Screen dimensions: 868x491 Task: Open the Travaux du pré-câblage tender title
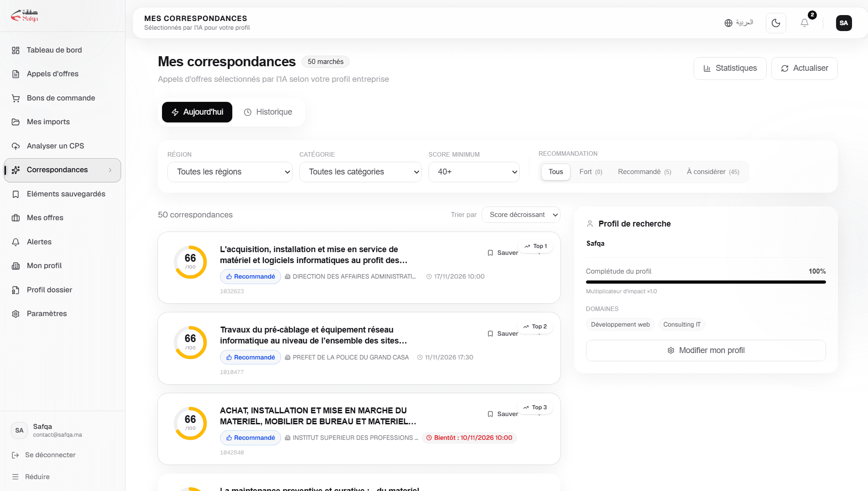point(314,335)
